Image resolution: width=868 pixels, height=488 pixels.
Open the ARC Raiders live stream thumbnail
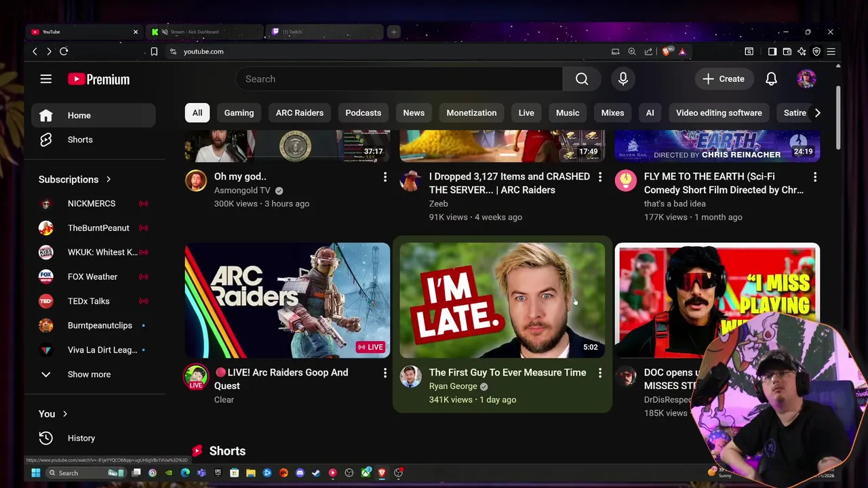pyautogui.click(x=288, y=300)
